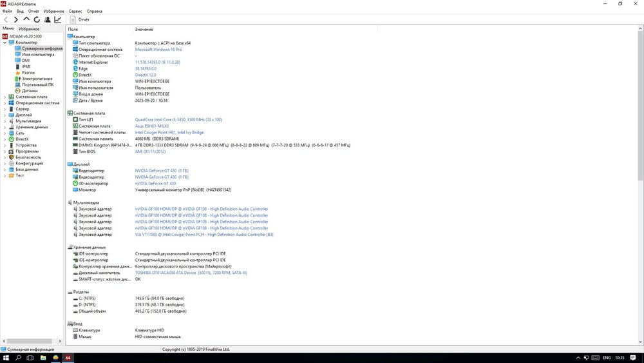The height and width of the screenshot is (363, 644).
Task: Click the Back navigation arrow
Action: (6, 19)
